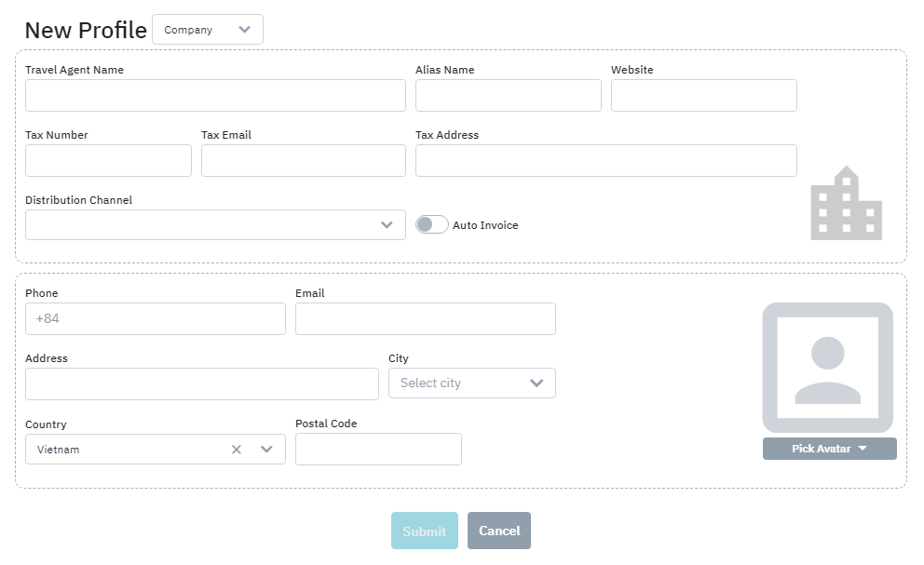The height and width of the screenshot is (565, 924).
Task: Clear the Vietnam country selection
Action: tap(237, 450)
